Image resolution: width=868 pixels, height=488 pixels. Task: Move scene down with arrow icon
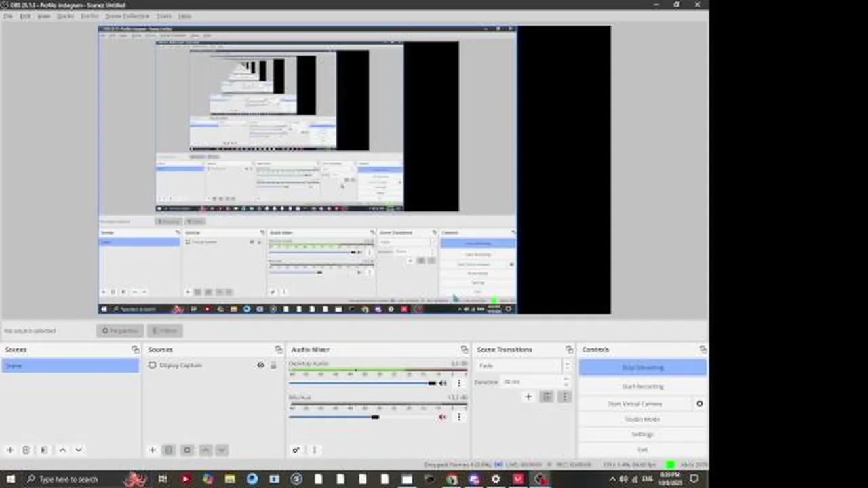tap(79, 450)
